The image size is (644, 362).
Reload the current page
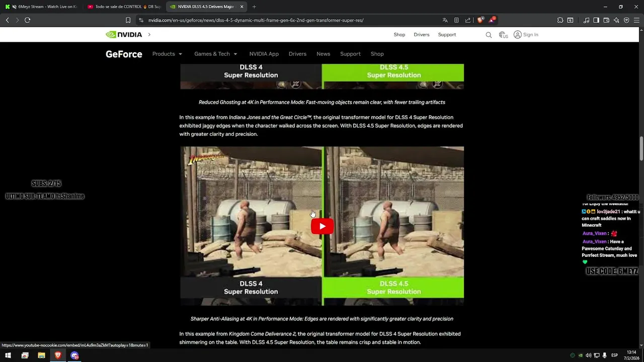click(27, 20)
